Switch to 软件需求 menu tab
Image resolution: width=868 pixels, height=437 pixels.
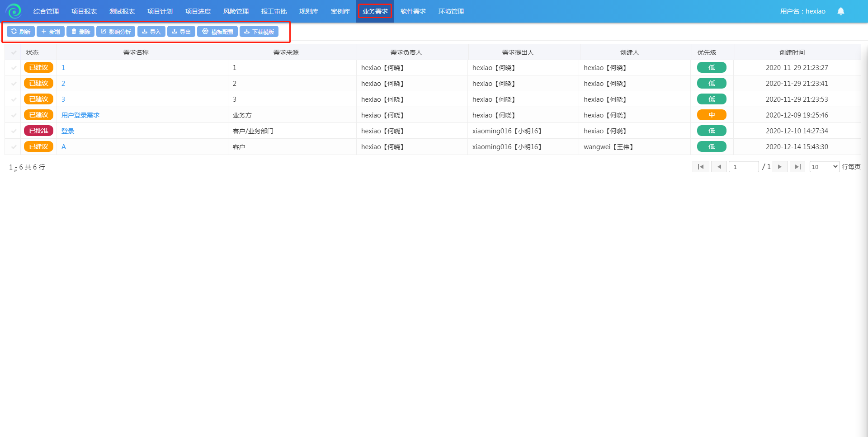pyautogui.click(x=413, y=11)
